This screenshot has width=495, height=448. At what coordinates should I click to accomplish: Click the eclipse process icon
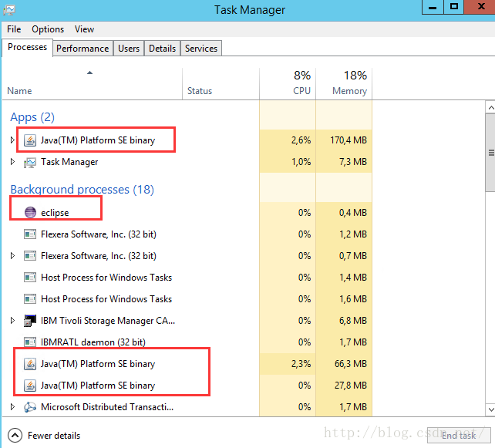click(30, 212)
